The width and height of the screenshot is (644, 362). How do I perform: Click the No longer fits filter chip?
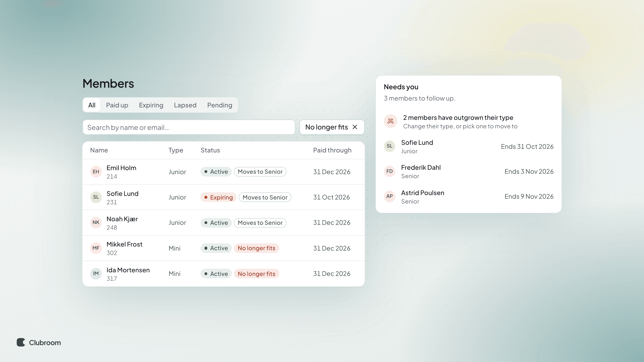pos(332,127)
